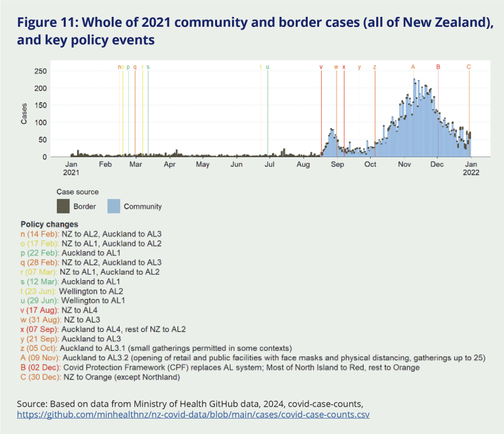Click 'C (30 Dec): NZ to Orange' entry

100,377
